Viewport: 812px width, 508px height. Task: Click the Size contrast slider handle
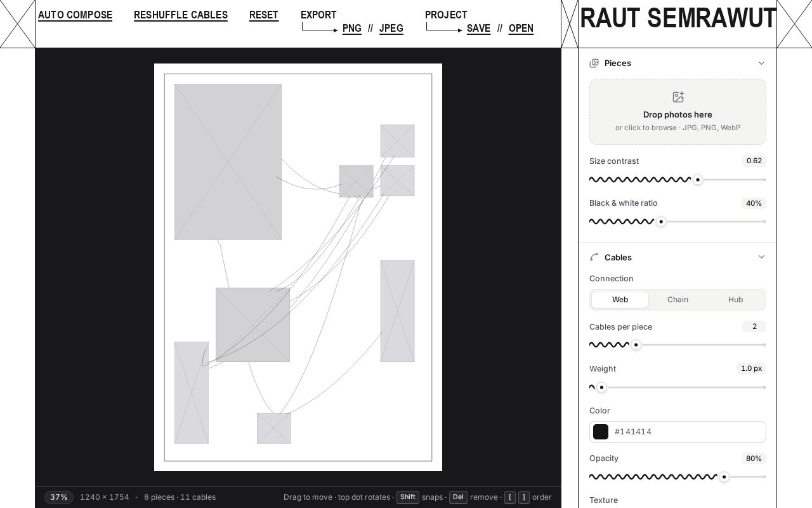(698, 180)
